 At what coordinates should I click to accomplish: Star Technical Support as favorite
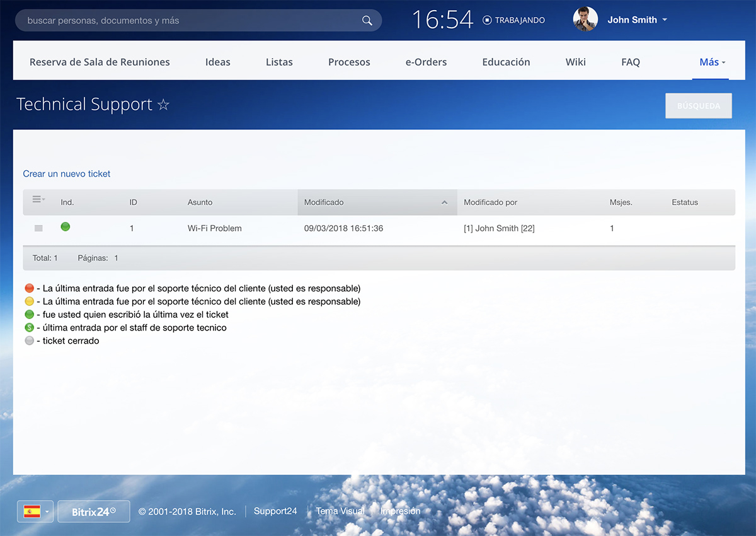coord(164,105)
